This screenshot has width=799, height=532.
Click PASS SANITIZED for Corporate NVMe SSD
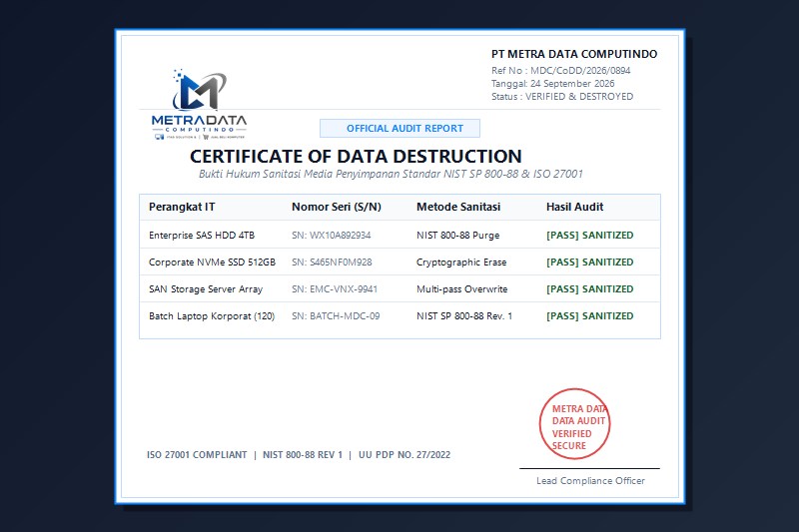(x=589, y=263)
